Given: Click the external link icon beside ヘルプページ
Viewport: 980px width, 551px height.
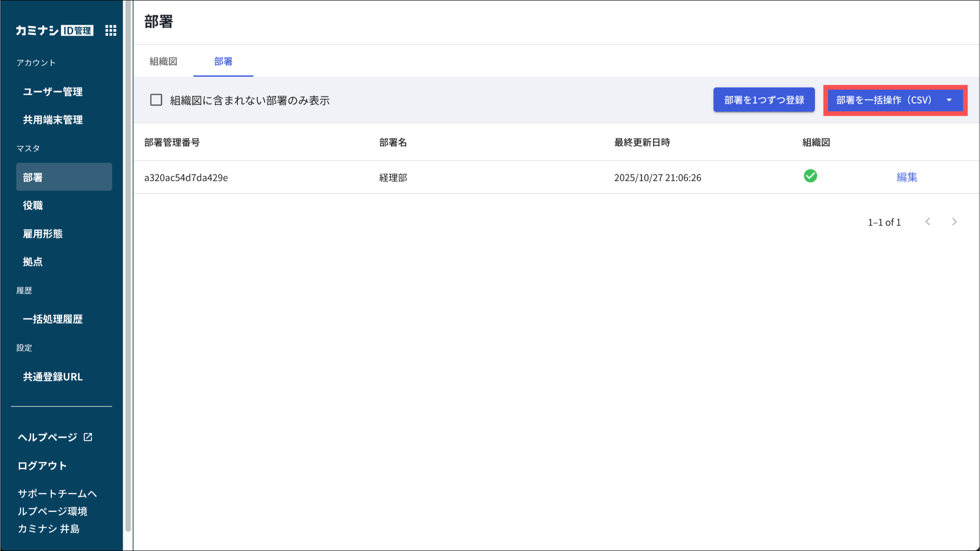Looking at the screenshot, I should pos(88,437).
